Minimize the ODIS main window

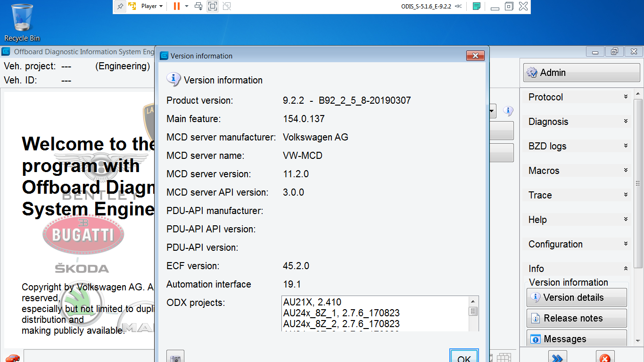tap(595, 51)
